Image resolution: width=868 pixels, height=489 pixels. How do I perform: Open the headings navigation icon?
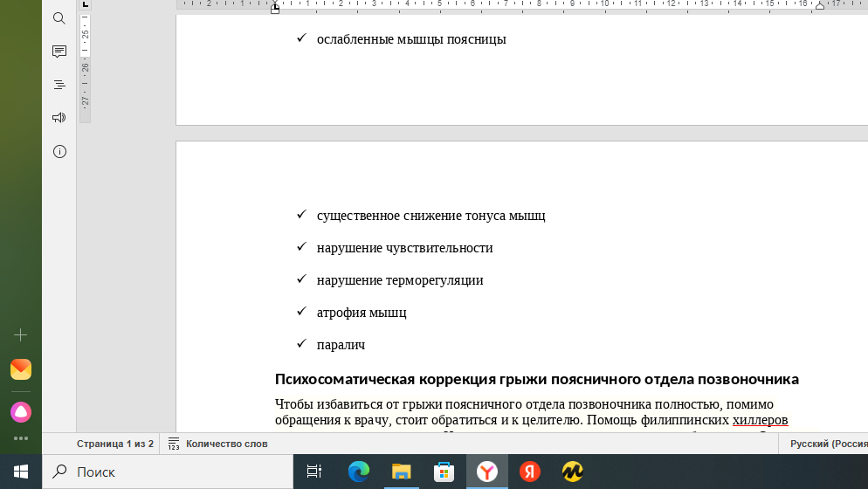[59, 85]
